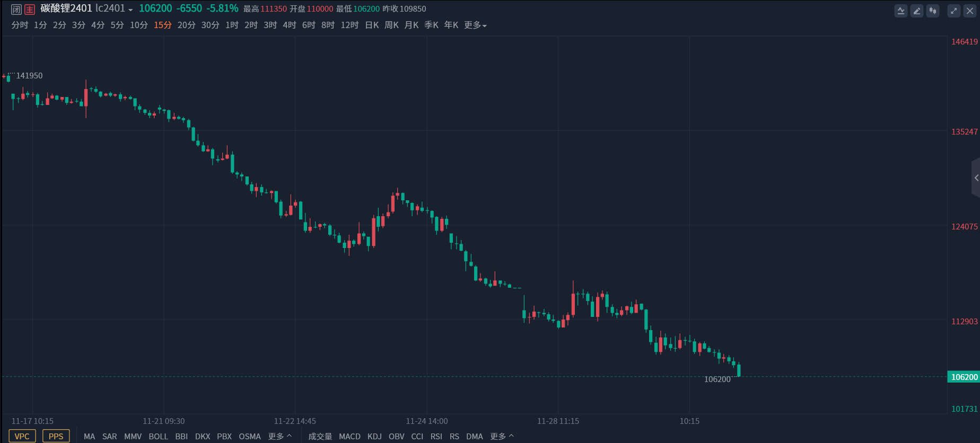Switch to 日K daily candles
This screenshot has height=443, width=980.
[x=372, y=25]
